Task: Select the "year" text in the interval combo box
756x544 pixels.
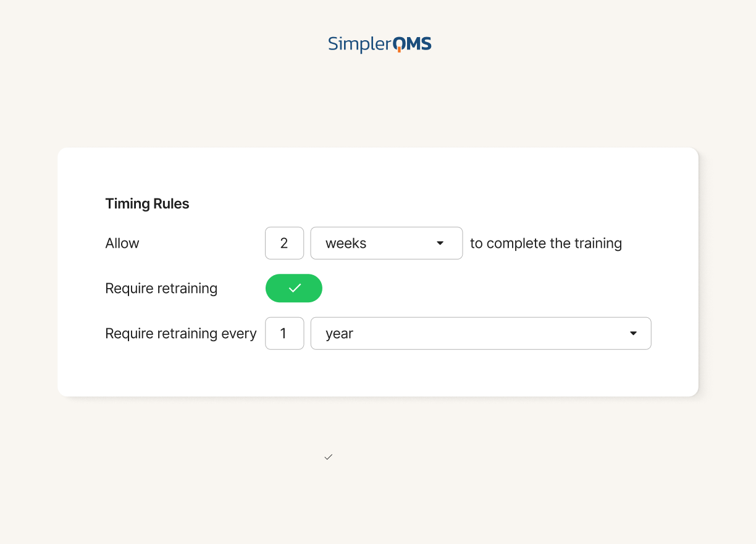Action: (x=339, y=334)
